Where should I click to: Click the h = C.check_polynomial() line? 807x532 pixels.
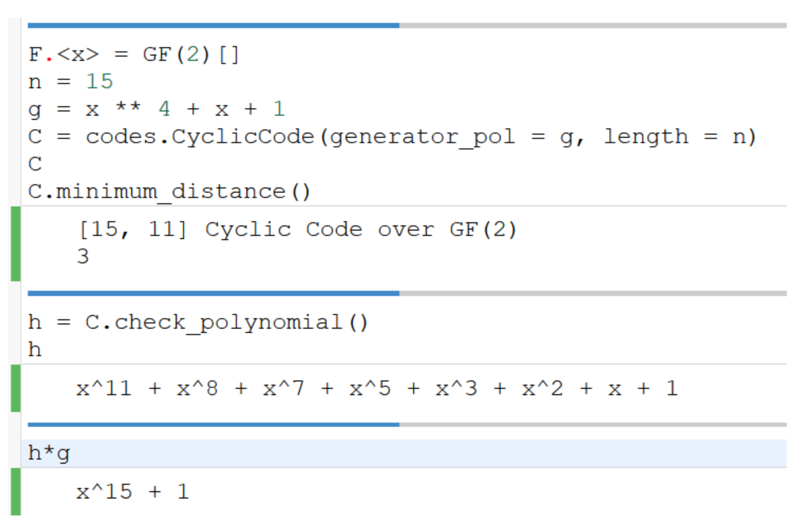(x=198, y=322)
